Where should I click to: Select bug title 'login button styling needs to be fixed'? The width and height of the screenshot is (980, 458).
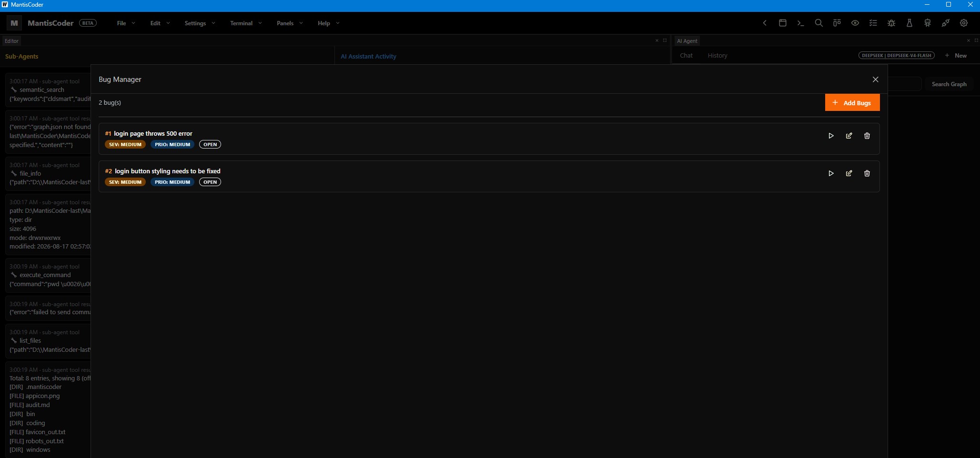168,171
